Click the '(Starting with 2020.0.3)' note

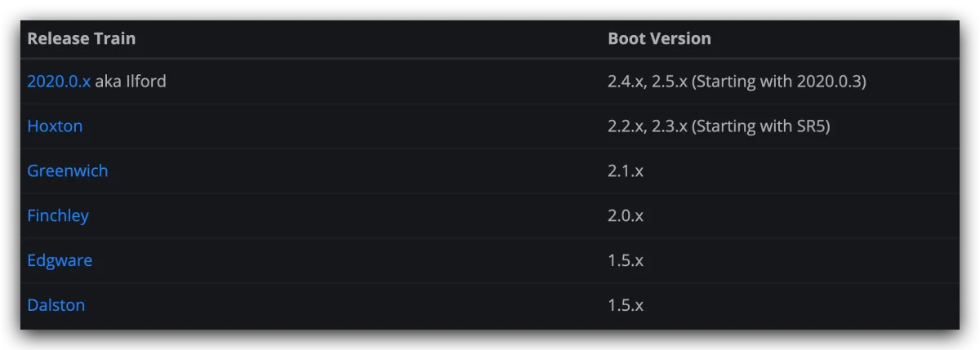[778, 82]
